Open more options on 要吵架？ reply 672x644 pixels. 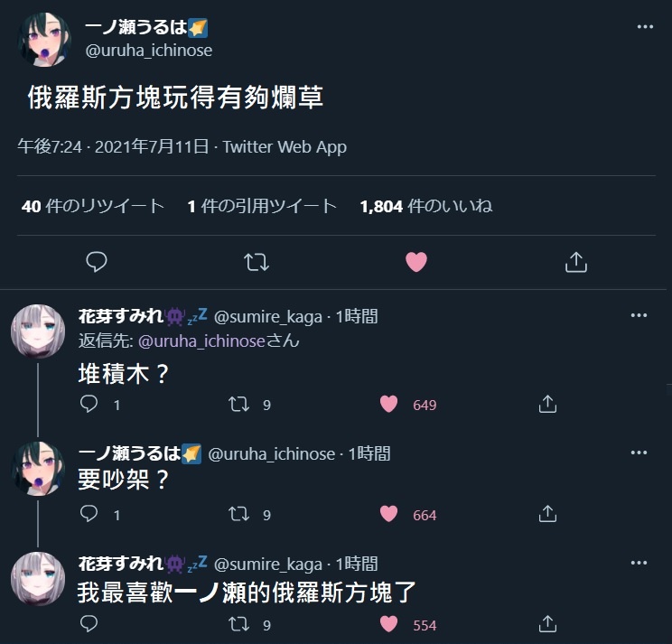639,453
